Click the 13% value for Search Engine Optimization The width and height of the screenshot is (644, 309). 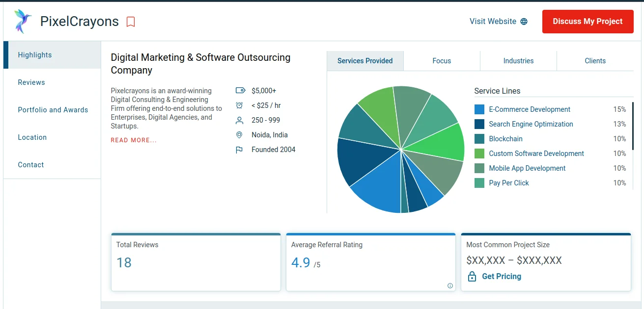pyautogui.click(x=619, y=124)
